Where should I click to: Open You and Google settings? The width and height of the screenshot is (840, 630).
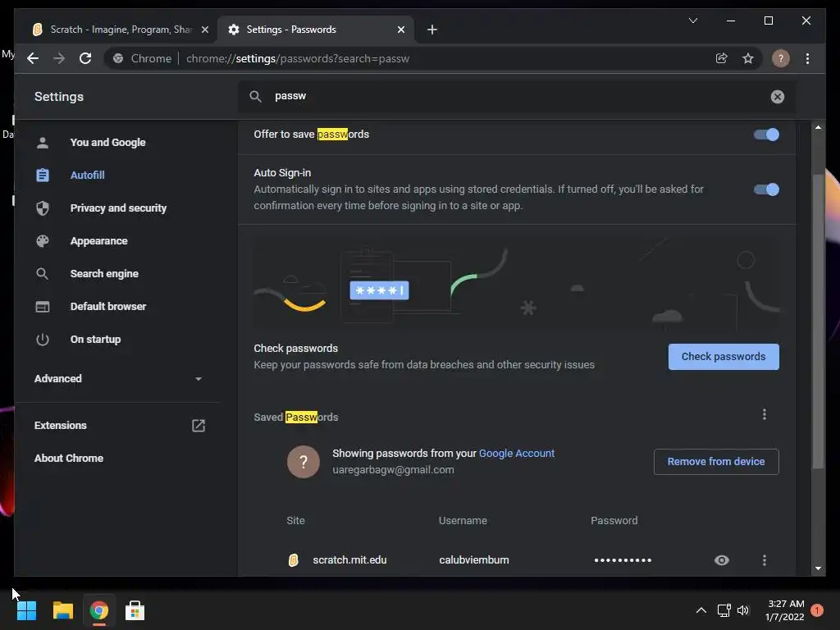pyautogui.click(x=107, y=143)
